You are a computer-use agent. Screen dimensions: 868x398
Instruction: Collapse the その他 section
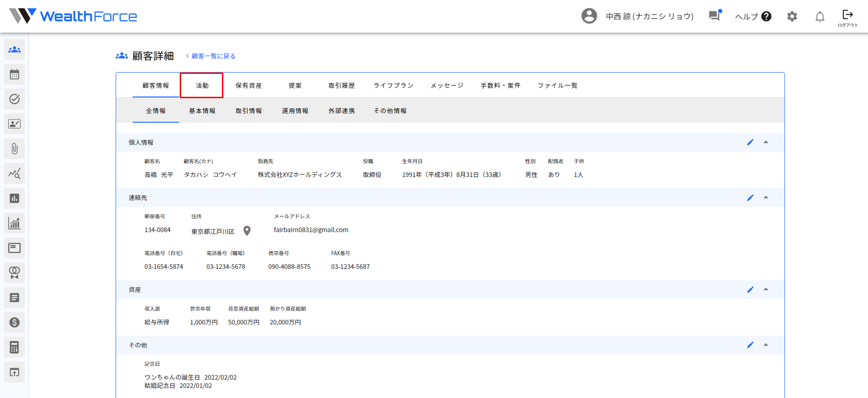point(766,345)
